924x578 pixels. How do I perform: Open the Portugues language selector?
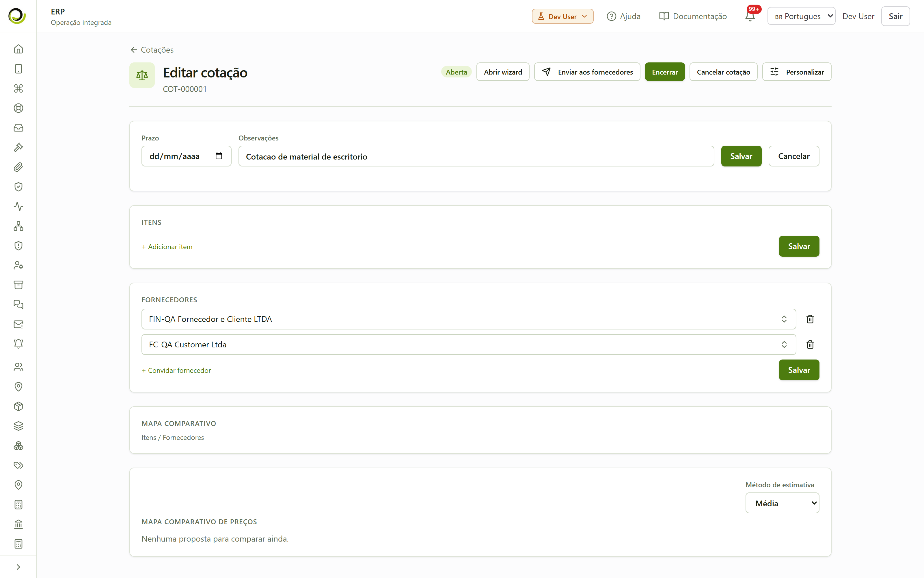click(801, 16)
